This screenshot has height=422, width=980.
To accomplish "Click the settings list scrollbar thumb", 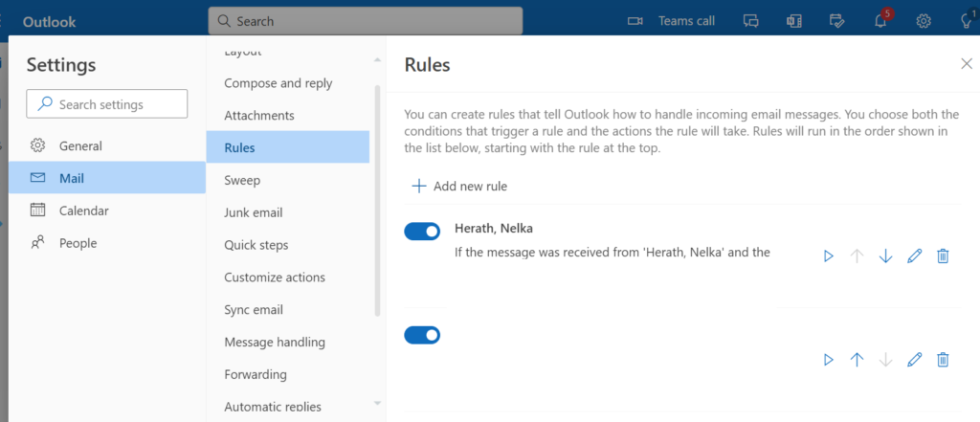I will pos(377,200).
